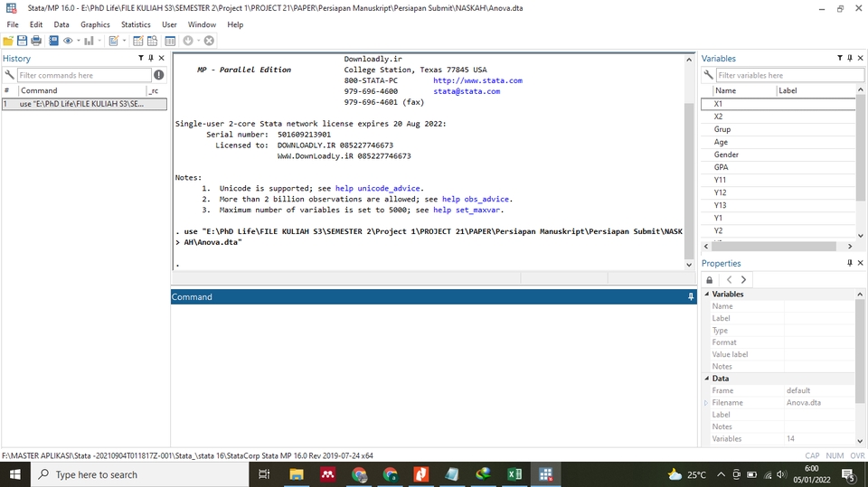Open the Edit menu
The height and width of the screenshot is (487, 868).
[36, 25]
